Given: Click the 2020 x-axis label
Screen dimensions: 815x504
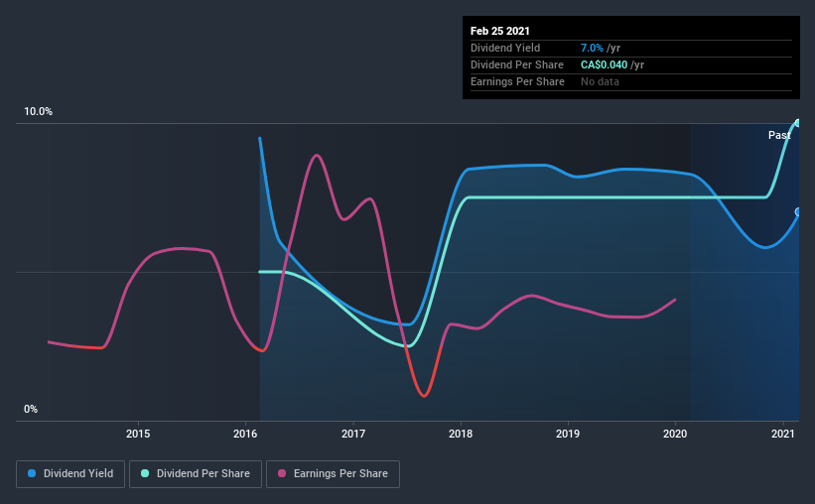Looking at the screenshot, I should (x=675, y=434).
